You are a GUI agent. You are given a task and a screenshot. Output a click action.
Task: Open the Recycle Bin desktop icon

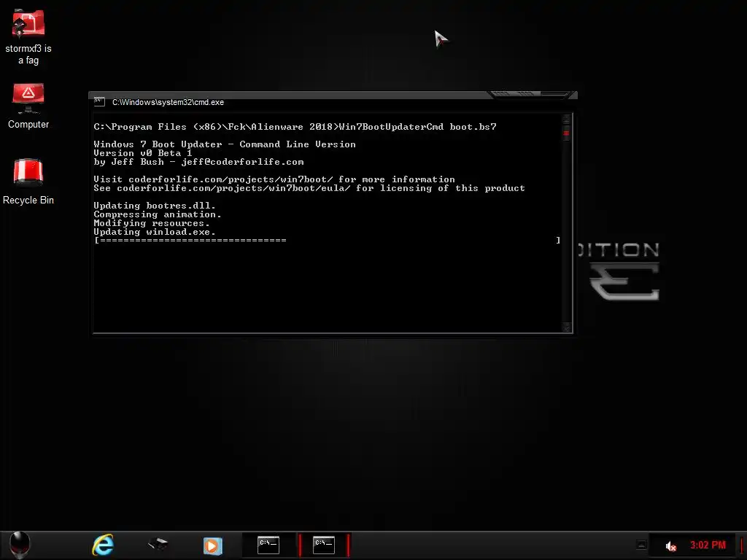point(28,182)
